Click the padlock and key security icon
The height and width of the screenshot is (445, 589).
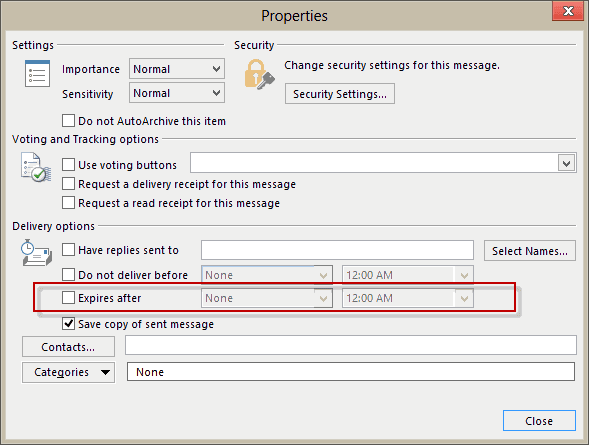click(x=259, y=74)
